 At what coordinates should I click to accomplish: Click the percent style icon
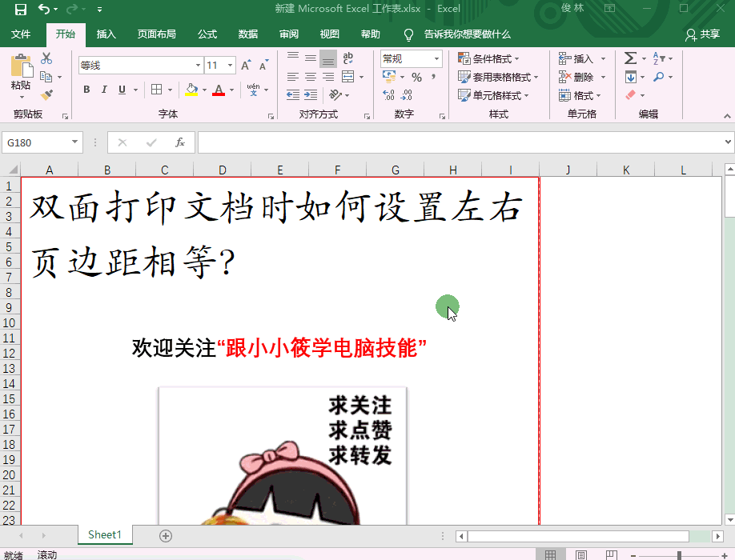click(416, 78)
